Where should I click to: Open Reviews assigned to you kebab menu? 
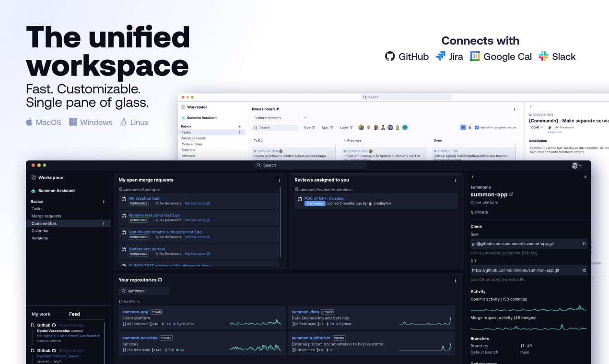point(456,180)
